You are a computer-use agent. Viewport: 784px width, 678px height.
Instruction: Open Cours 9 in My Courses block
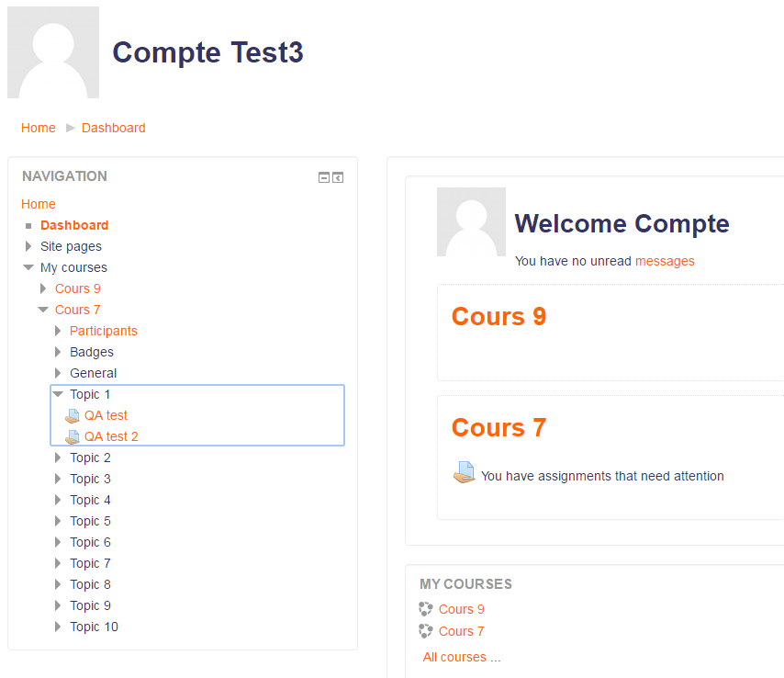(461, 609)
